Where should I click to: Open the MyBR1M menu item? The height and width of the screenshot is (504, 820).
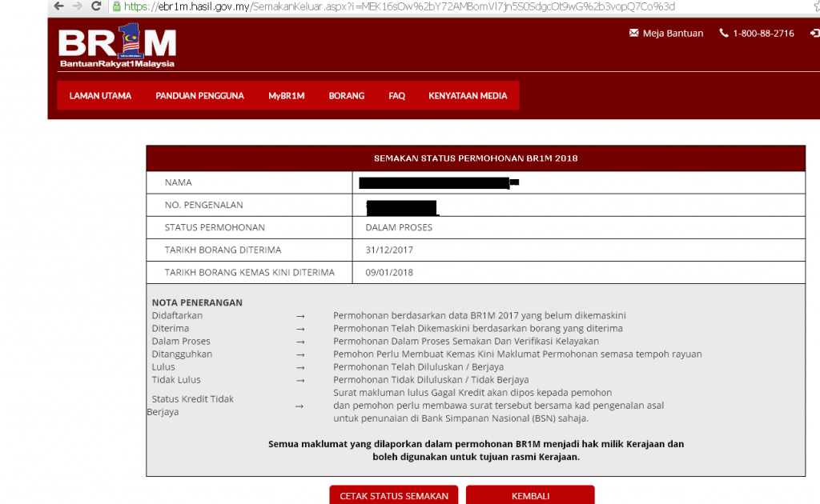tap(286, 95)
